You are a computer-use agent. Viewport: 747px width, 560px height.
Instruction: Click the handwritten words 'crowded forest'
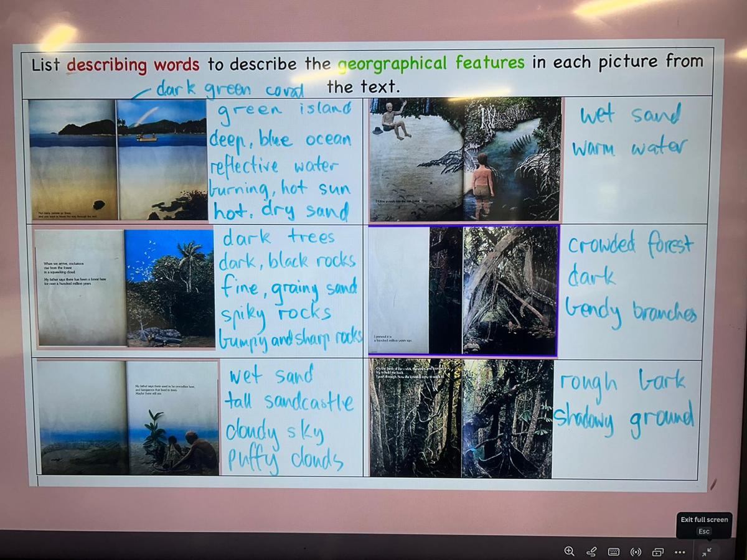coord(630,245)
